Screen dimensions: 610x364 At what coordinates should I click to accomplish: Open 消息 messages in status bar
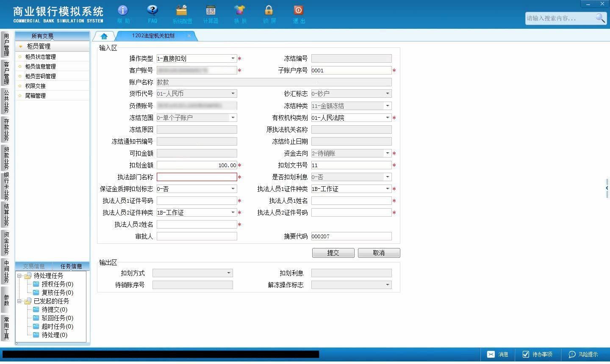pyautogui.click(x=497, y=354)
